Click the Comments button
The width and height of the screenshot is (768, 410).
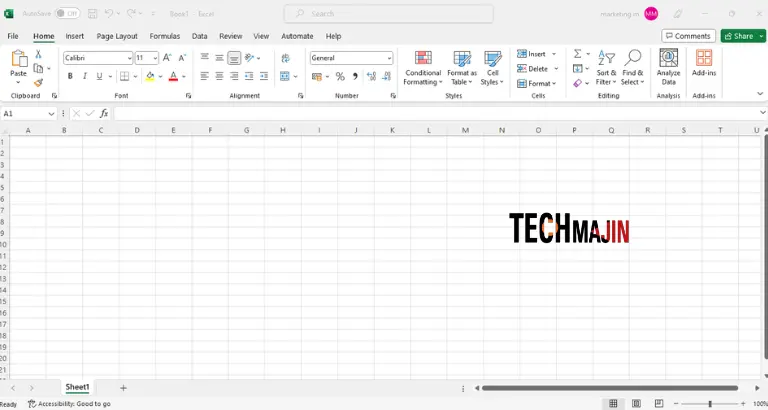[689, 36]
